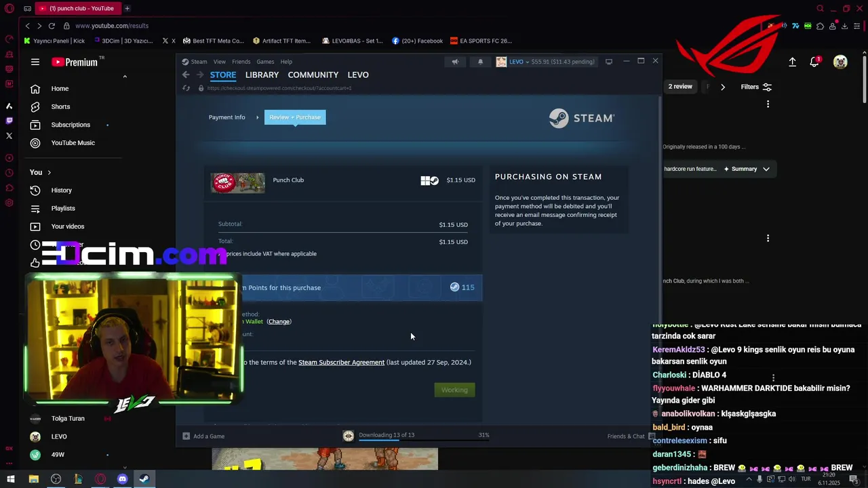Open the LEVO channel in subscriptions list
This screenshot has height=488, width=868.
click(x=59, y=436)
